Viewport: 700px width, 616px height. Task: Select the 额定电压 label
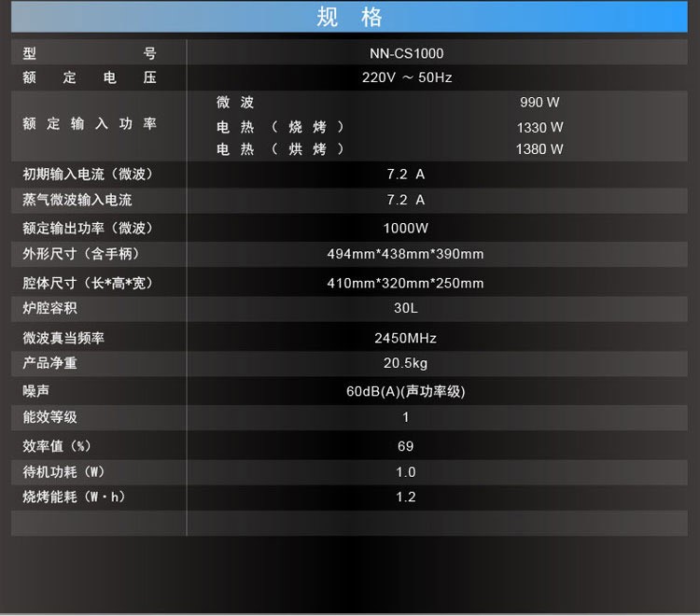click(90, 77)
